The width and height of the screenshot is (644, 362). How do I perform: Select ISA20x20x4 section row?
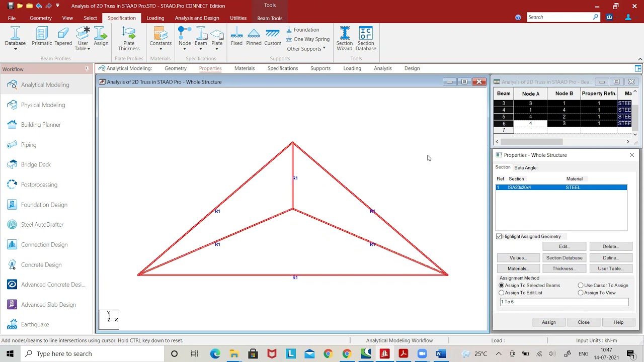(561, 188)
